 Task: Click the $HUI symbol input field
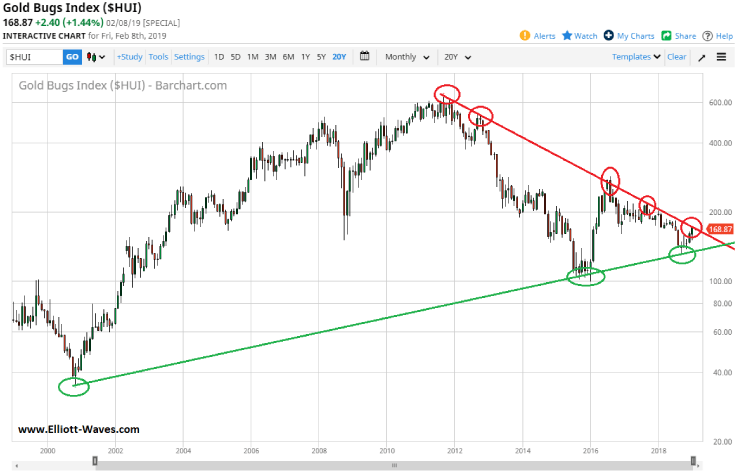(x=34, y=57)
